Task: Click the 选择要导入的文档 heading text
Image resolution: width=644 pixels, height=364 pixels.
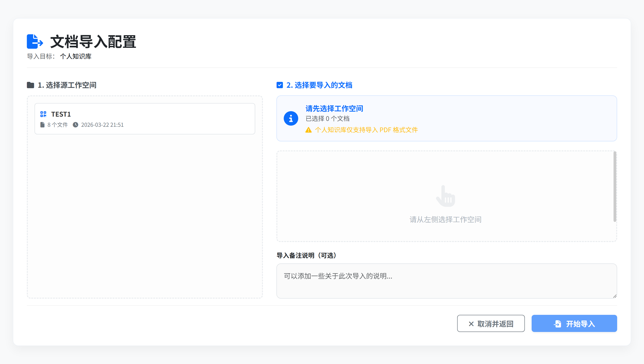Action: tap(319, 85)
